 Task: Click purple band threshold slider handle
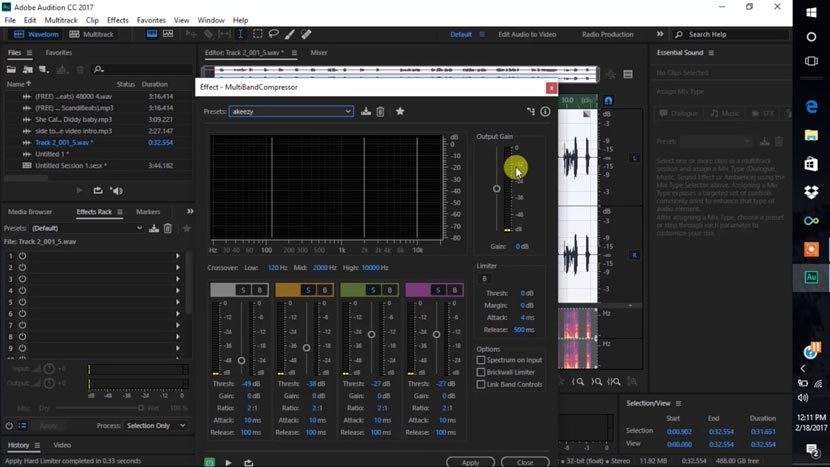[x=436, y=335]
